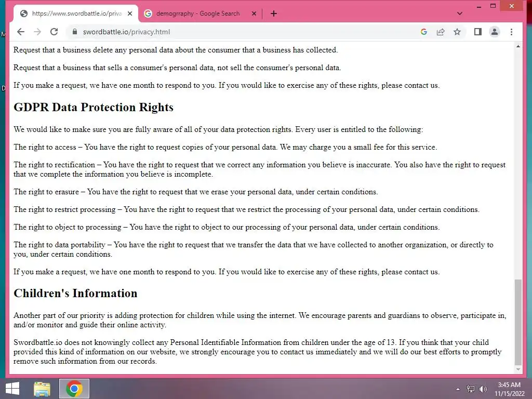The width and height of the screenshot is (532, 399).
Task: Open a new browser tab
Action: [273, 14]
